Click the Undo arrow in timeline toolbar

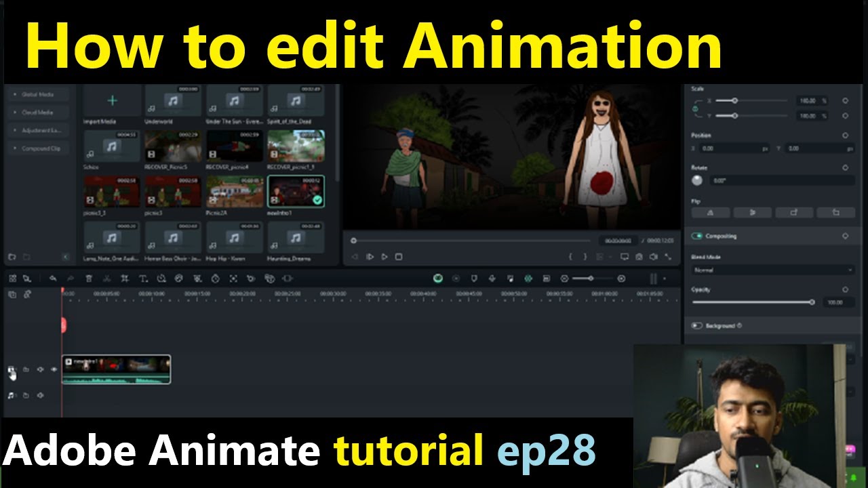[52, 279]
